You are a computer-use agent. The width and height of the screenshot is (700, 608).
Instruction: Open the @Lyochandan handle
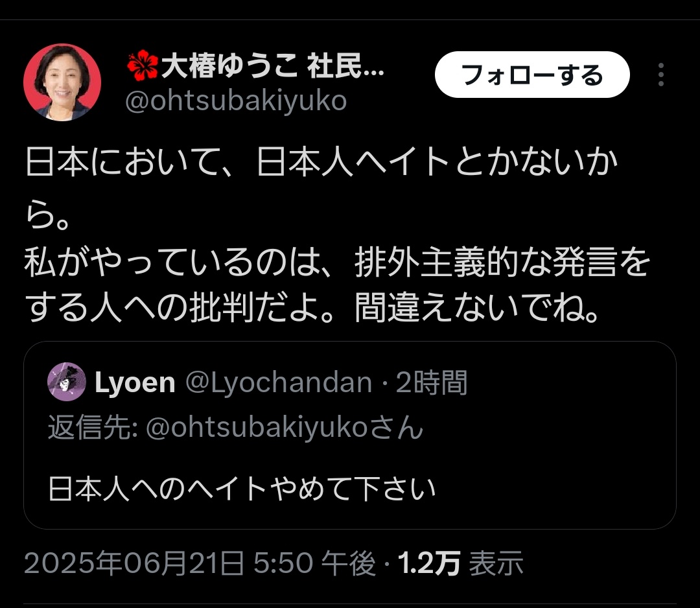[x=279, y=382]
